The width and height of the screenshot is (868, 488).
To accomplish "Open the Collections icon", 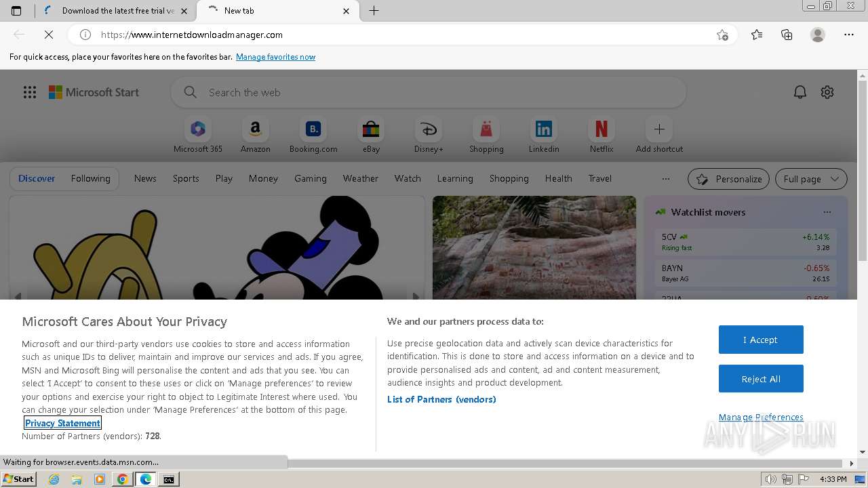I will click(787, 35).
